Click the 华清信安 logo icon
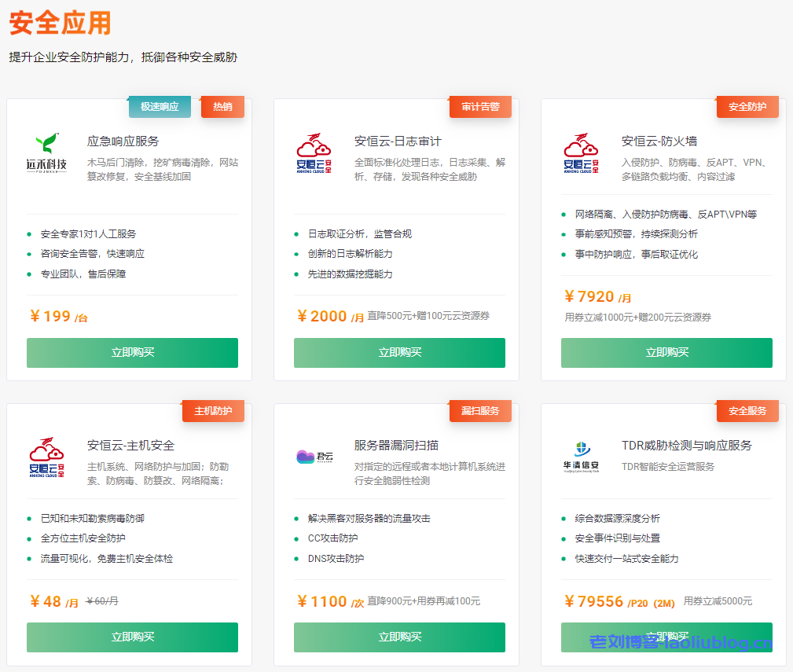793x672 pixels. point(581,457)
